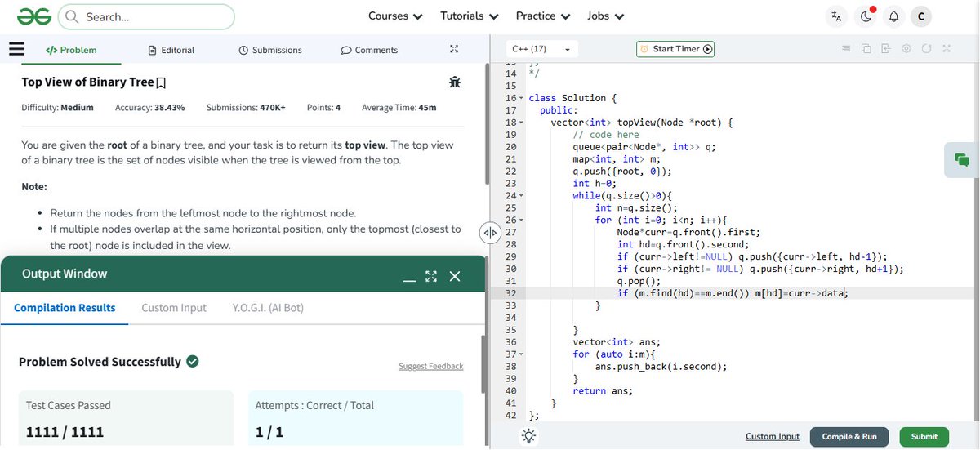980x450 pixels.
Task: Open editor settings gear icon
Action: (x=906, y=49)
